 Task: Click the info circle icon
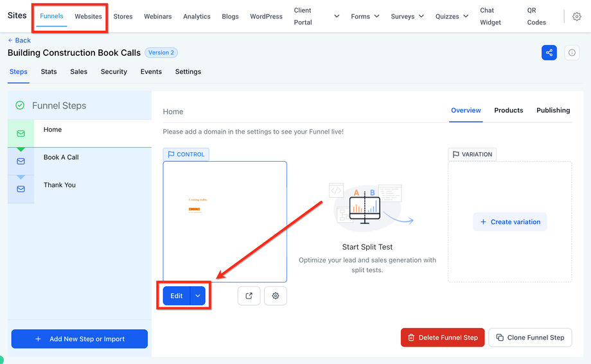tap(572, 53)
